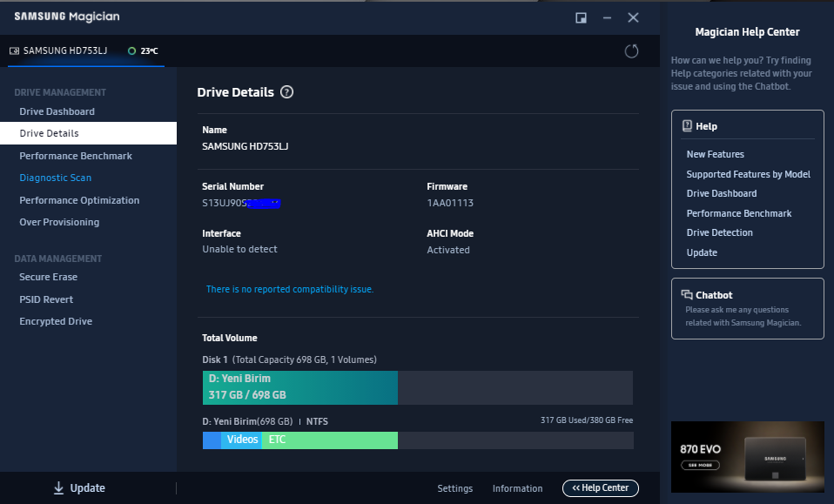
Task: Close the Samsung Magician window
Action: click(633, 17)
